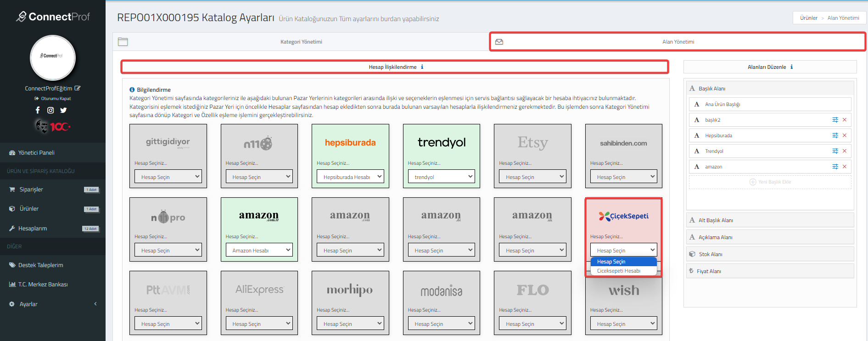
Task: Click the Siparişler cart icon
Action: [x=12, y=190]
